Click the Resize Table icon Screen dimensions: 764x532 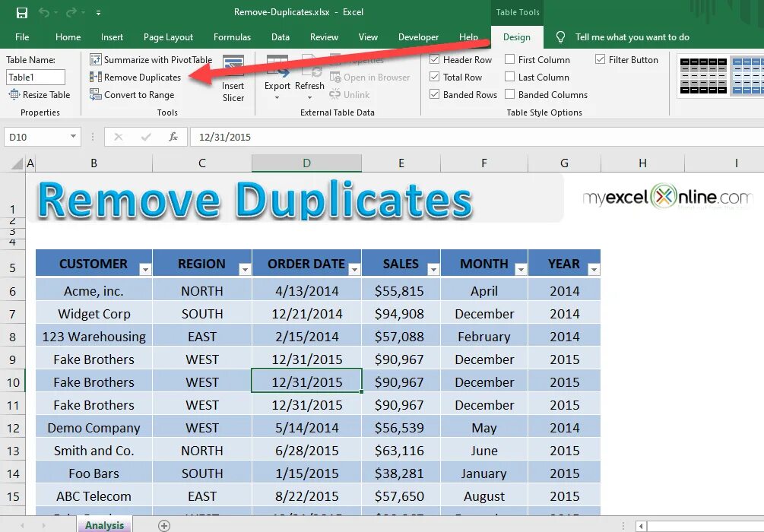point(38,94)
